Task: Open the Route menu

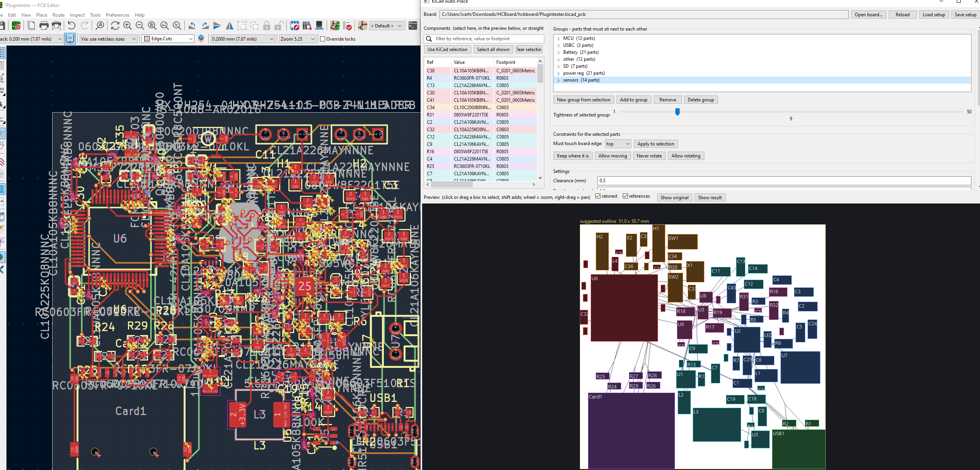Action: (x=58, y=15)
